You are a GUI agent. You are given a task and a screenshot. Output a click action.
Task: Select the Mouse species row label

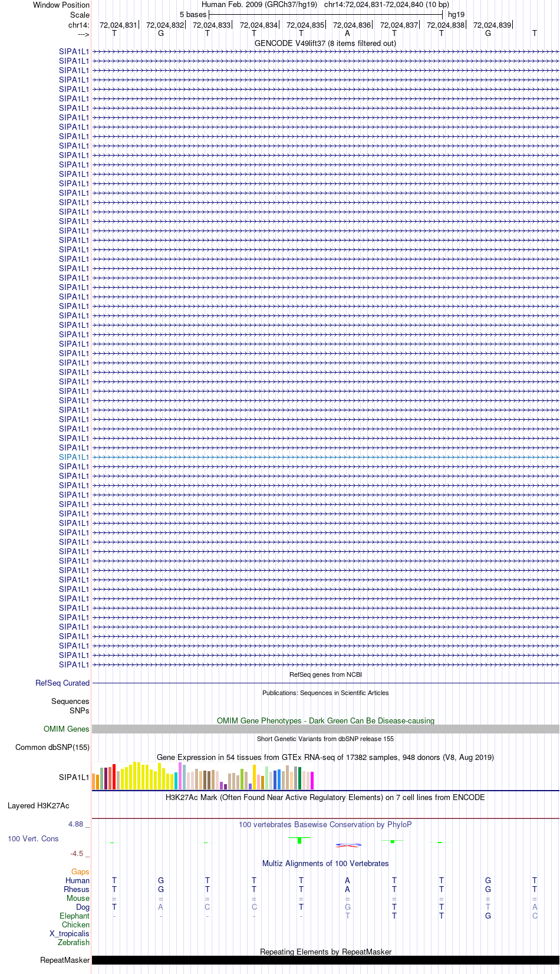pyautogui.click(x=78, y=898)
